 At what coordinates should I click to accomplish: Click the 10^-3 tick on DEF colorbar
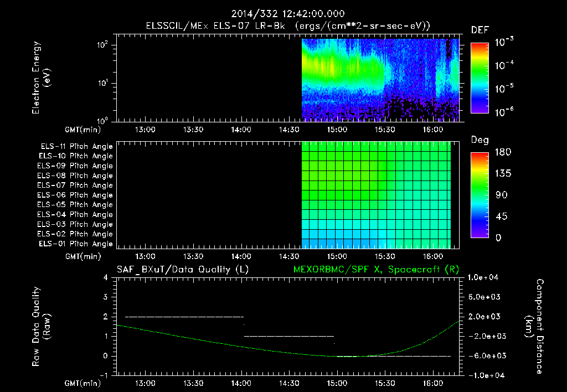point(504,42)
